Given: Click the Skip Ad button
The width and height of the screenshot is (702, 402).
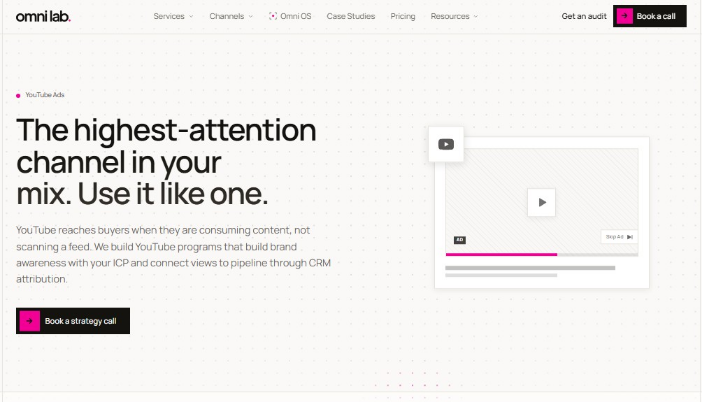Looking at the screenshot, I should [619, 237].
